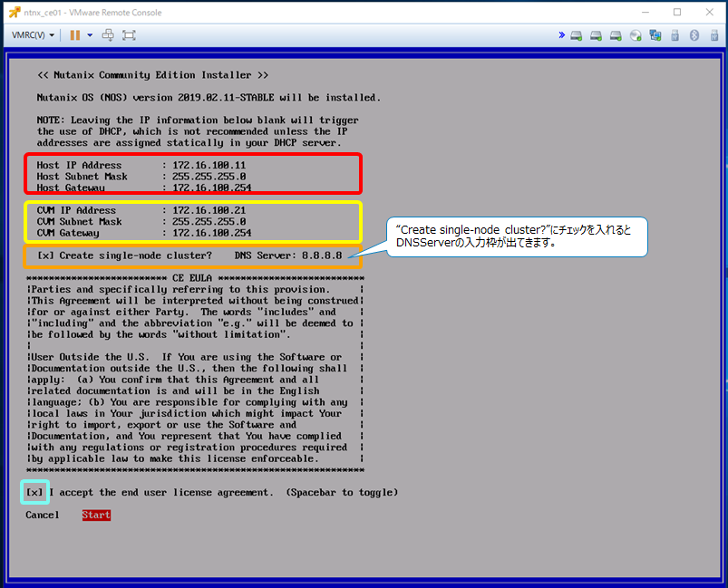Click the second hard disk device icon
The height and width of the screenshot is (588, 728).
pyautogui.click(x=597, y=35)
